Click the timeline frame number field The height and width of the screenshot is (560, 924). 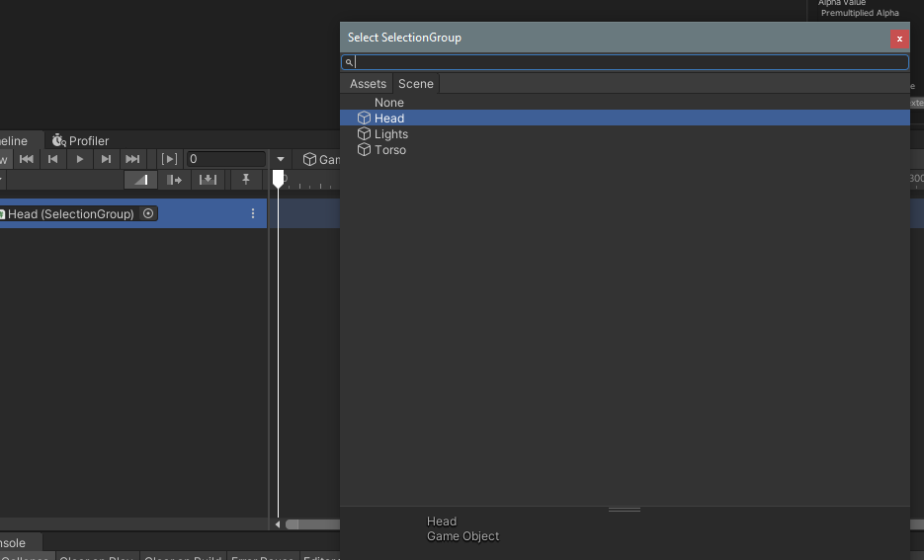[226, 159]
